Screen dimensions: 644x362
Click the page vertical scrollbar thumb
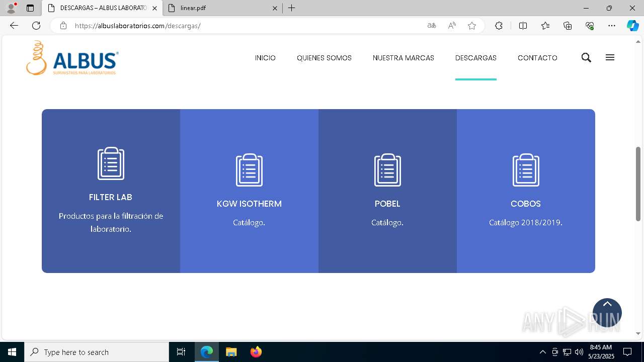point(638,184)
